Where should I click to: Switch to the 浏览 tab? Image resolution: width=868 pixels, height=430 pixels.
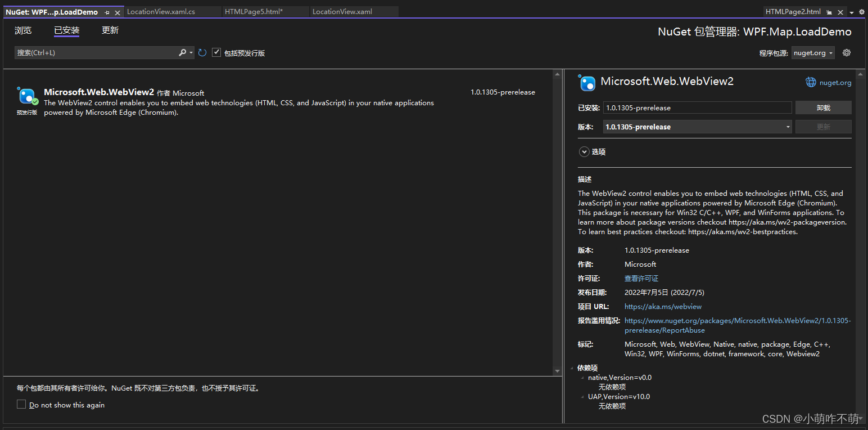[23, 30]
